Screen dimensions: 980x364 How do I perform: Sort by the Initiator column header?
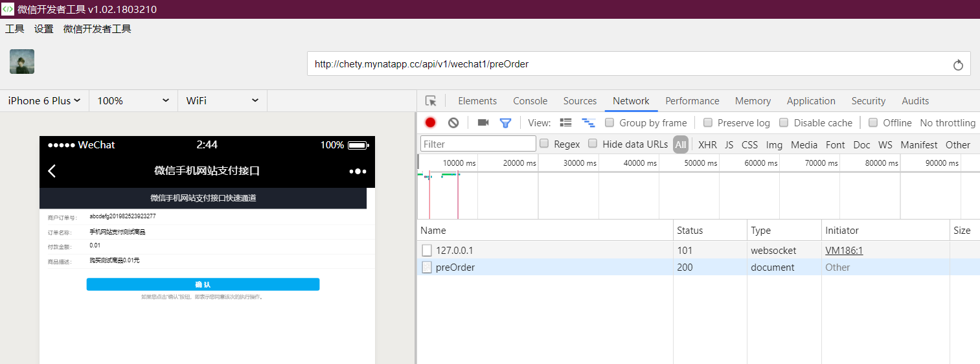885,230
